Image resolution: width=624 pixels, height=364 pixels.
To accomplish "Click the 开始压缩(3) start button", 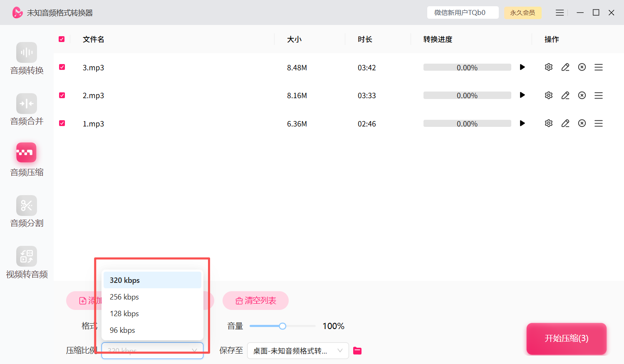I will pyautogui.click(x=567, y=339).
